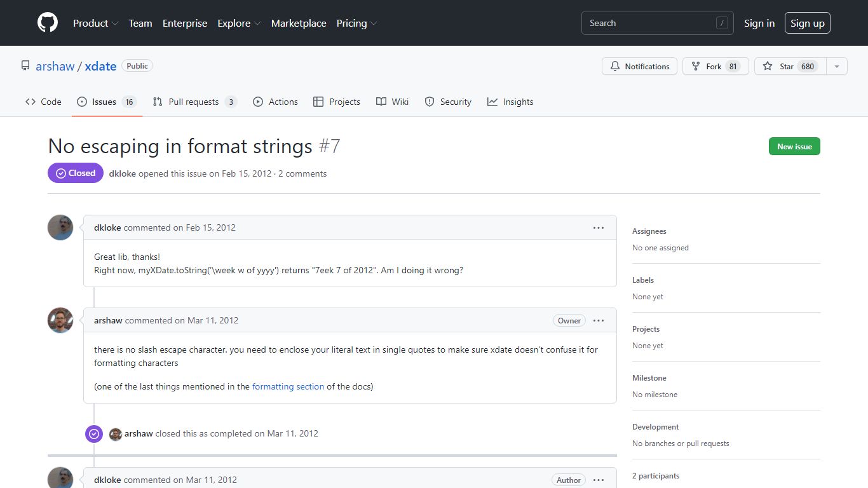The image size is (868, 488).
Task: Open options menu on dkloke's Feb 15 comment
Action: [599, 227]
